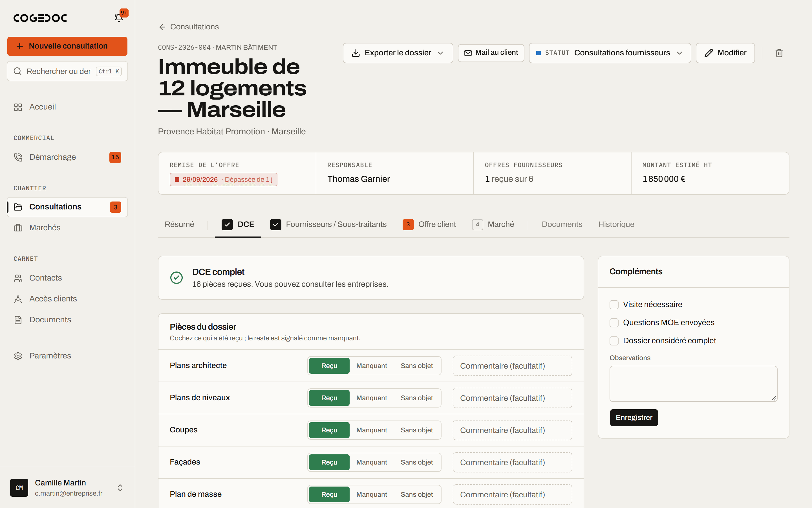Open the Historique tab
This screenshot has height=508, width=812.
tap(616, 224)
